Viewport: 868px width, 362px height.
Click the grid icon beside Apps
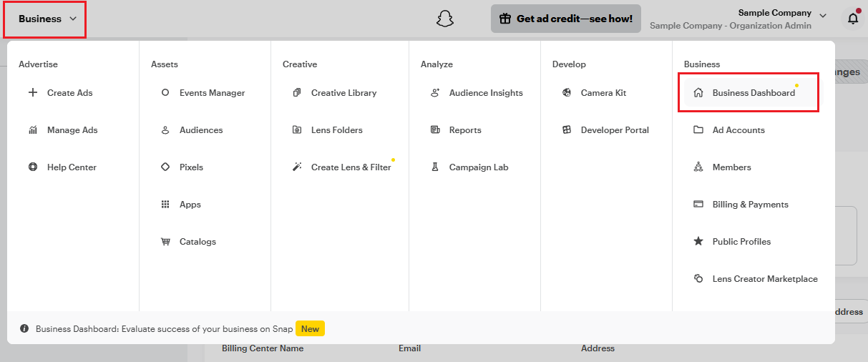(x=165, y=205)
